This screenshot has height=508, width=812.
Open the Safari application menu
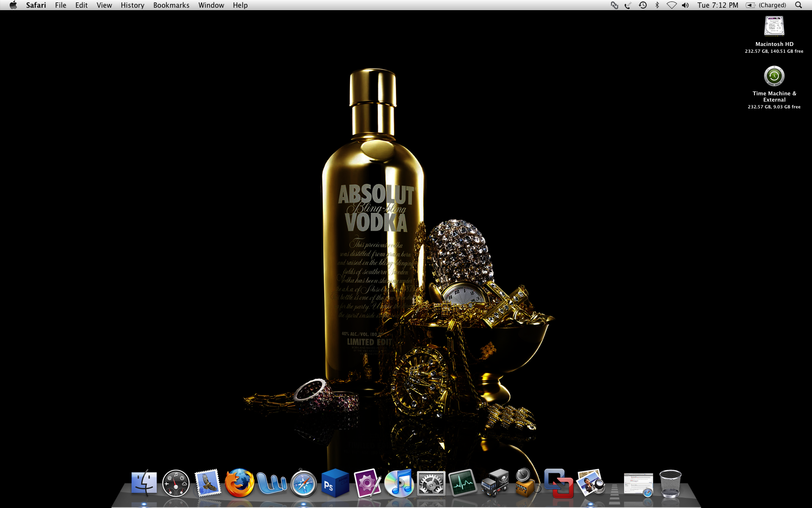[36, 5]
